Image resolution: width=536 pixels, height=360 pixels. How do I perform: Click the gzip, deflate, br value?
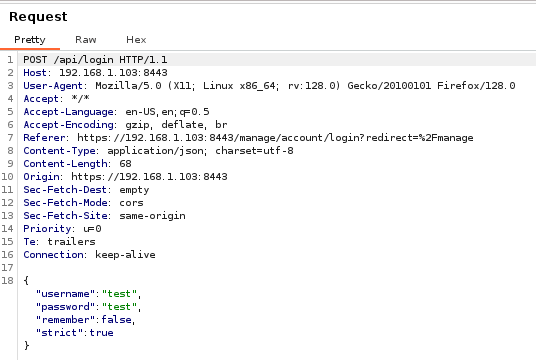pyautogui.click(x=176, y=124)
